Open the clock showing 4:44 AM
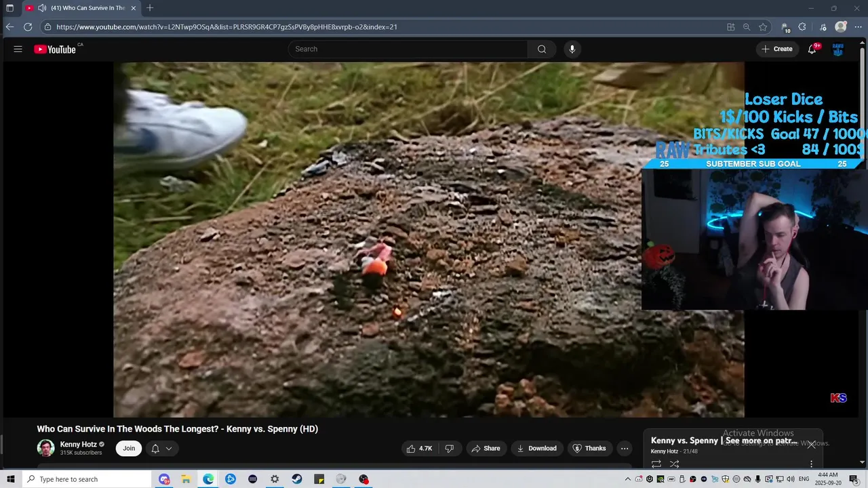Screen dimensions: 868x488 tap(829, 479)
